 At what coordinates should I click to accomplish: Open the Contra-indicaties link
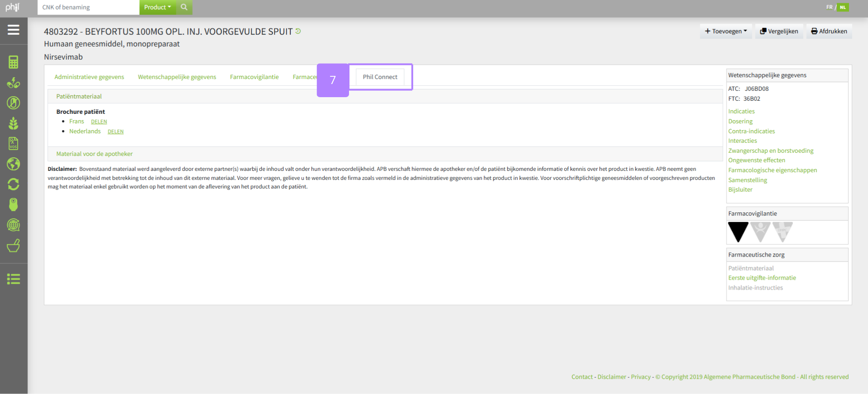[751, 131]
